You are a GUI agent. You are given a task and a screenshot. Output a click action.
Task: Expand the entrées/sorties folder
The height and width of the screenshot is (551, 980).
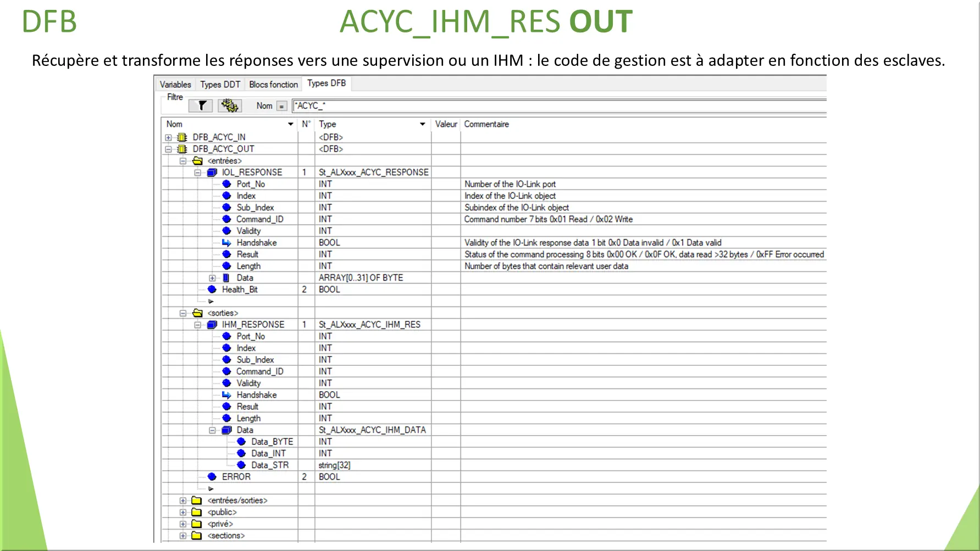(x=183, y=500)
